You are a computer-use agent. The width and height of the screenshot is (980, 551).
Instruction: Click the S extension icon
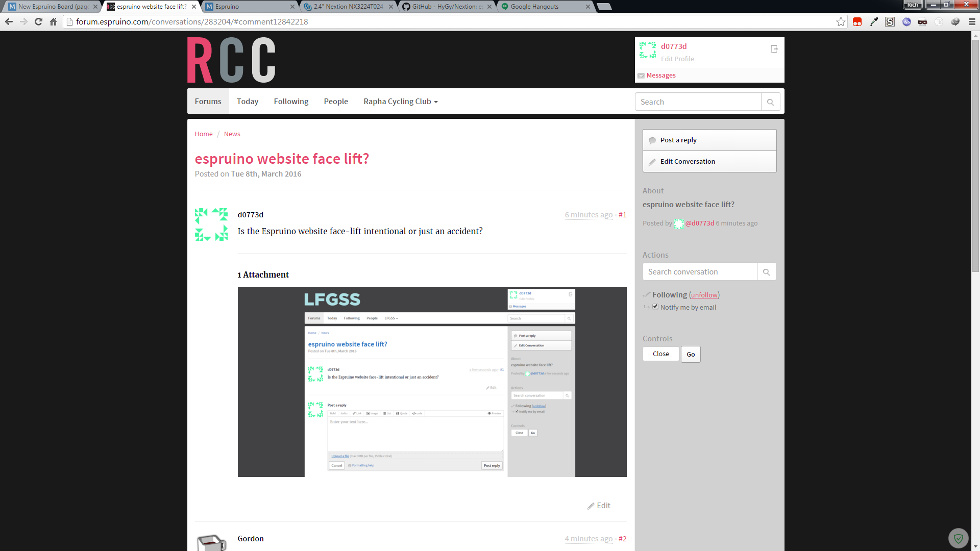[x=890, y=21]
